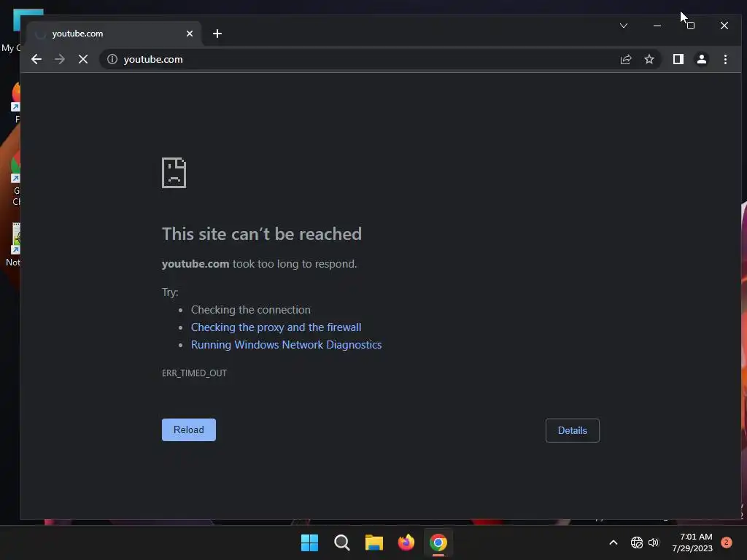This screenshot has height=560, width=747.
Task: Minimize the Chrome window
Action: (657, 26)
